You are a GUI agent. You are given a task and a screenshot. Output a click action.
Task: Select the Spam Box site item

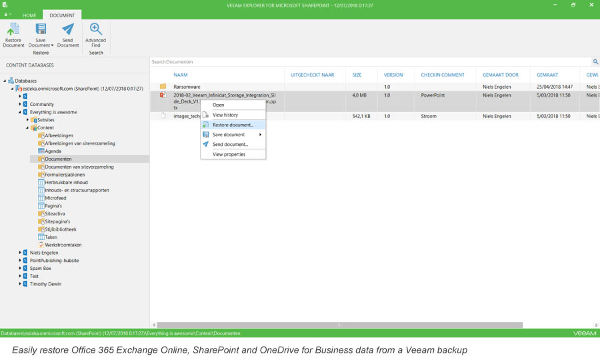point(40,268)
